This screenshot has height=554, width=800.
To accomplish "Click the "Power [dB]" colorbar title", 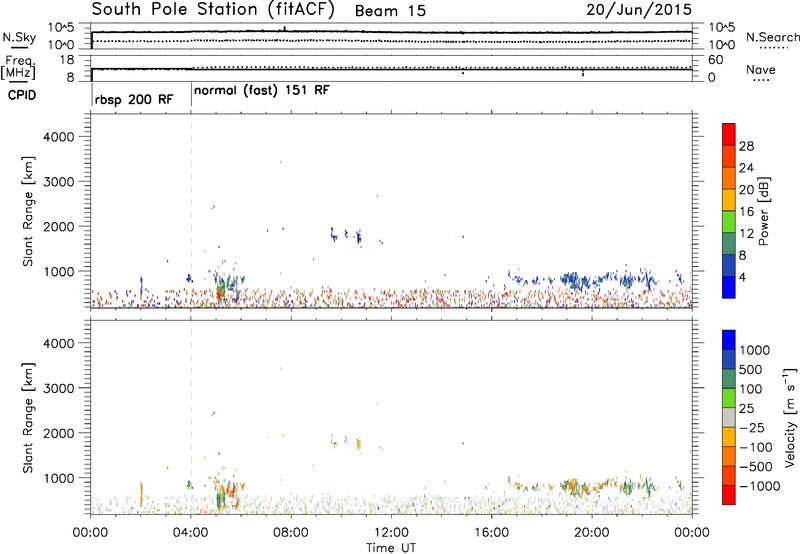I will [x=763, y=211].
